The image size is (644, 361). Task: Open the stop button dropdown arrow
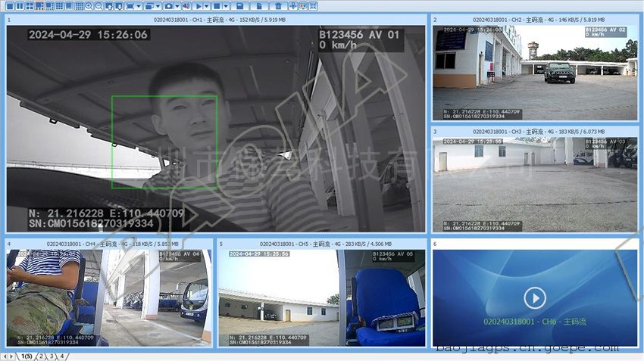tap(226, 6)
